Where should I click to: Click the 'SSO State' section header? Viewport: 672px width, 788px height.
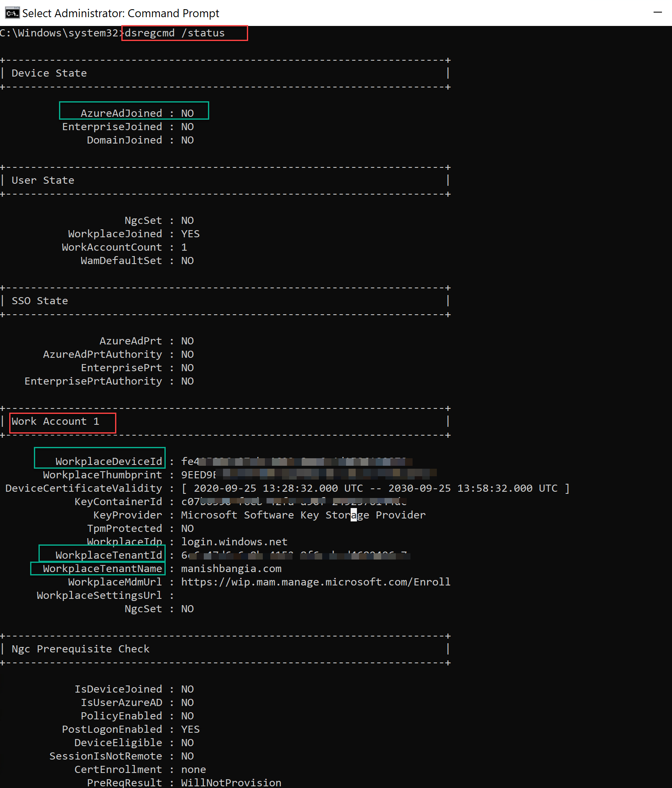(40, 301)
